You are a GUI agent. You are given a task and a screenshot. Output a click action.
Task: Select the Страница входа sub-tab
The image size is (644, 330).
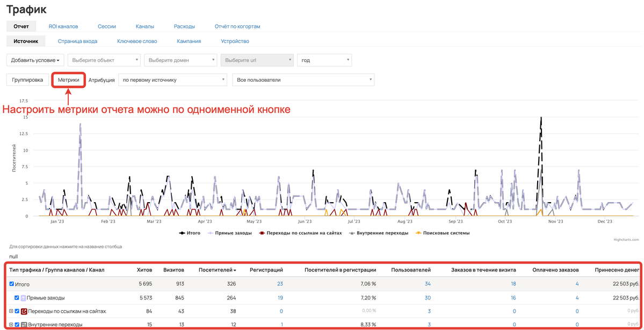tap(78, 41)
